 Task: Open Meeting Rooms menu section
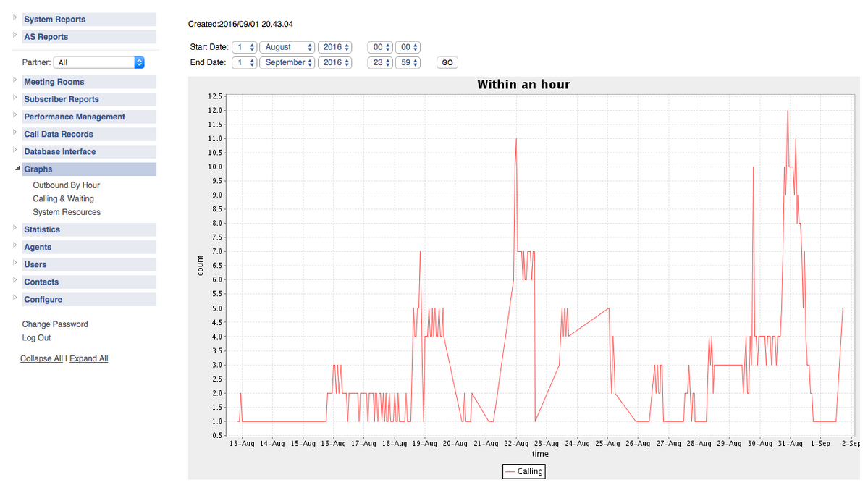pyautogui.click(x=89, y=82)
